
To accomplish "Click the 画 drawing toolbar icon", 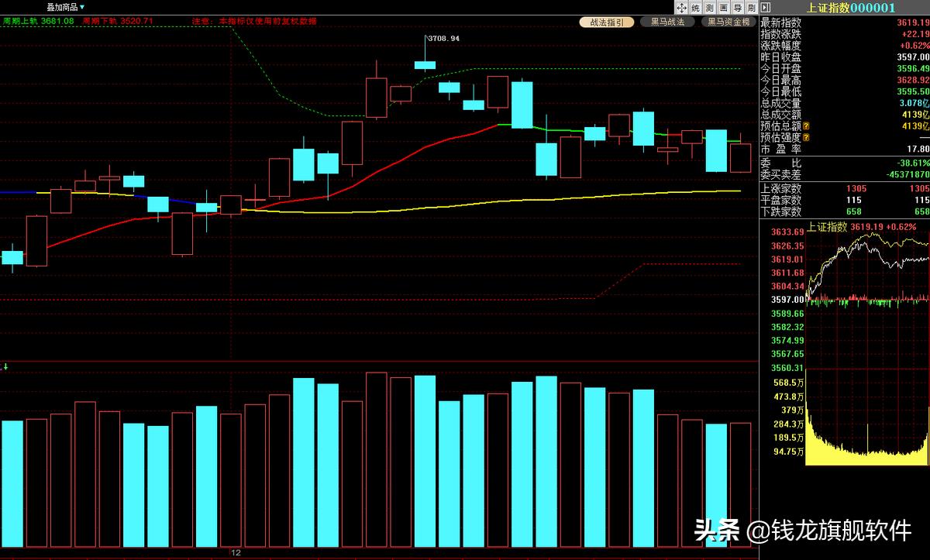I will [722, 7].
